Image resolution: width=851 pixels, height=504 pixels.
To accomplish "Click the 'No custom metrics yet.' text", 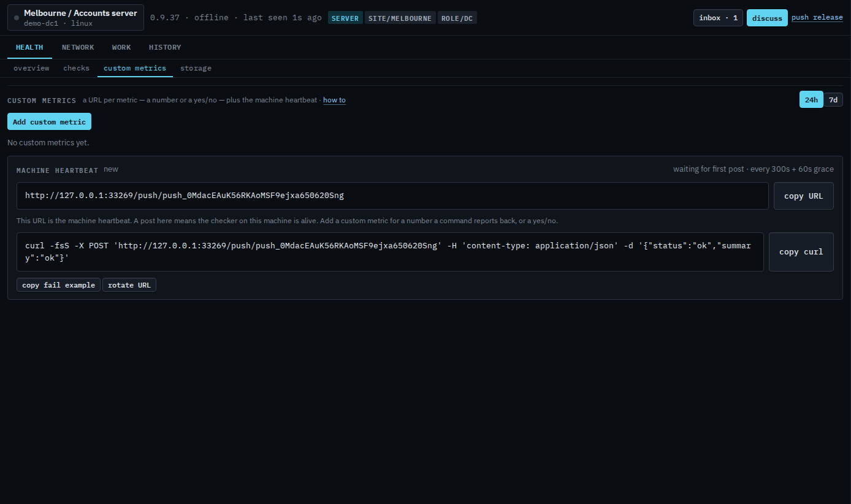I will coord(48,143).
